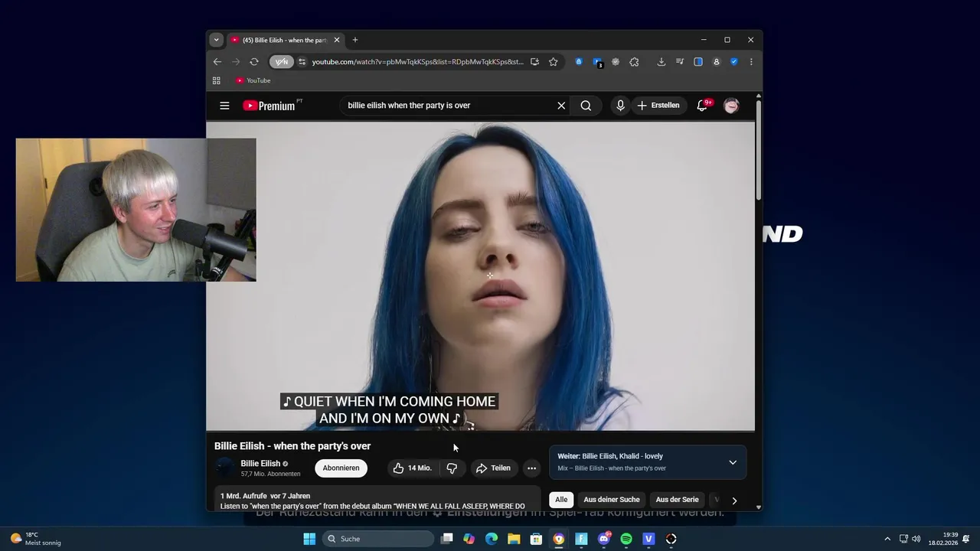Open clock showing 19:39 date
980x551 pixels.
(942, 539)
